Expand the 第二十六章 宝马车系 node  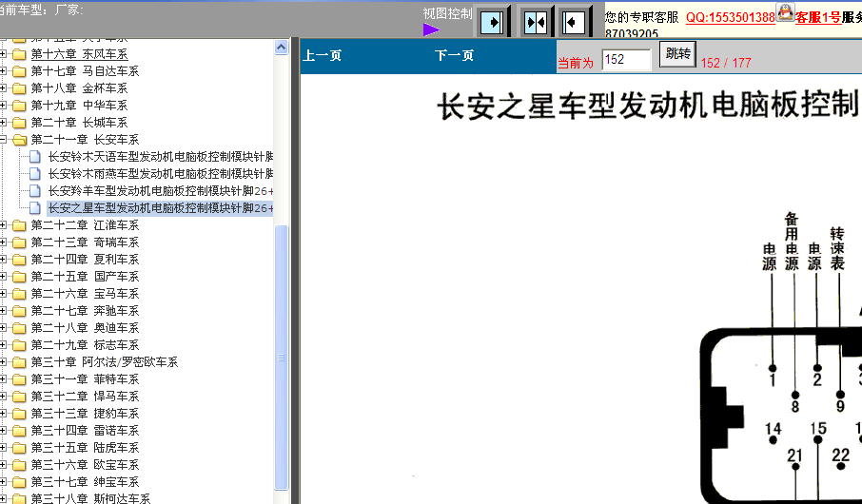pos(3,294)
